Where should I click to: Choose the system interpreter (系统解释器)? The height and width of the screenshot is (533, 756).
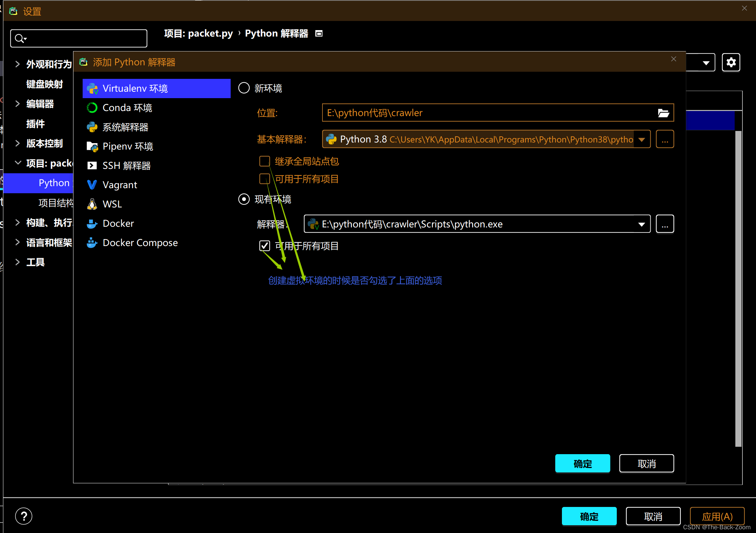[156, 127]
